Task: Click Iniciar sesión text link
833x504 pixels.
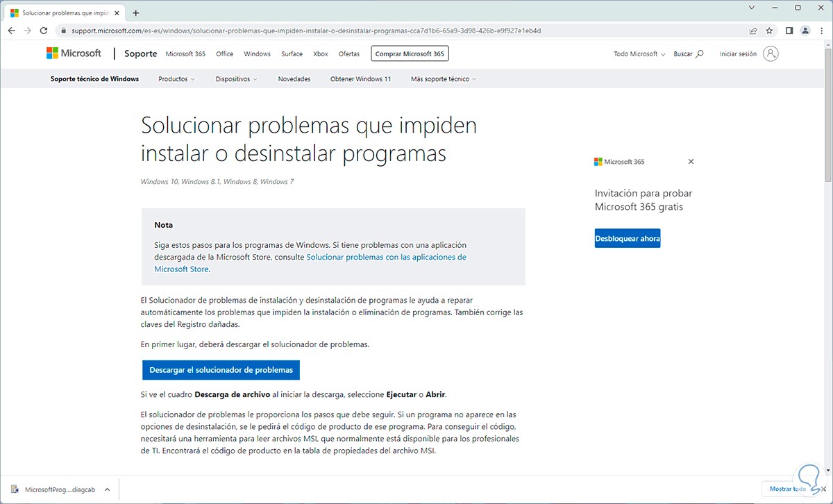Action: click(738, 53)
